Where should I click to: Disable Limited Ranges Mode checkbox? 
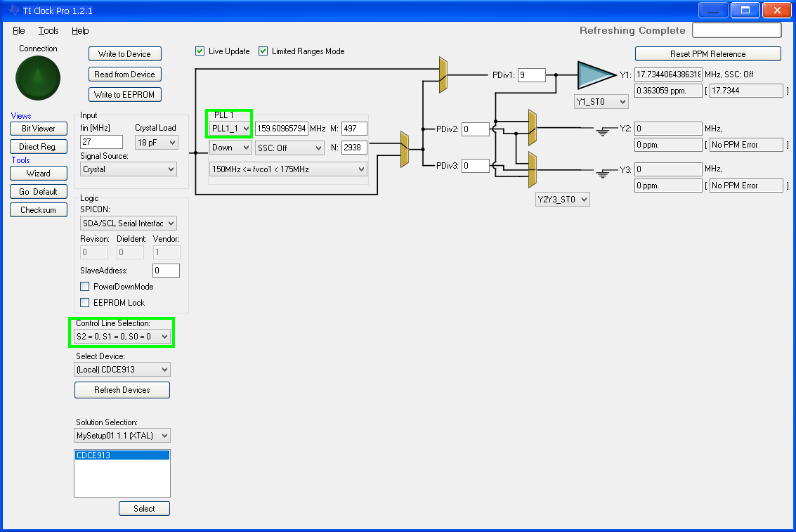263,51
